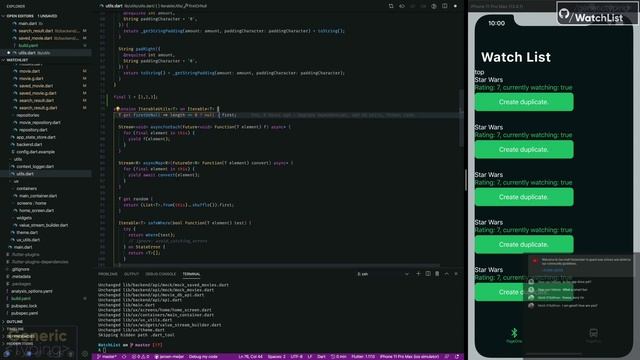Click device selector 'iPhone 11 Pro Max' in status bar
Viewport: 640px width, 360px height.
point(409,357)
